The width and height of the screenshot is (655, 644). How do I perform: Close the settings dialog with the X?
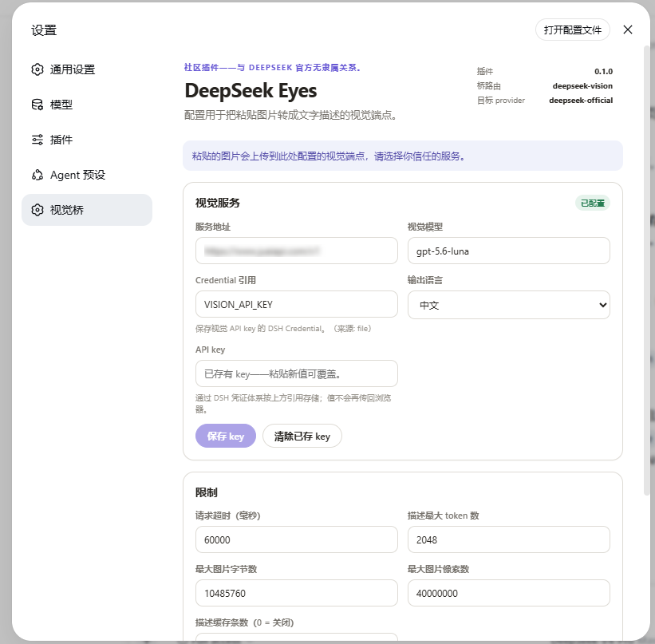pos(627,30)
